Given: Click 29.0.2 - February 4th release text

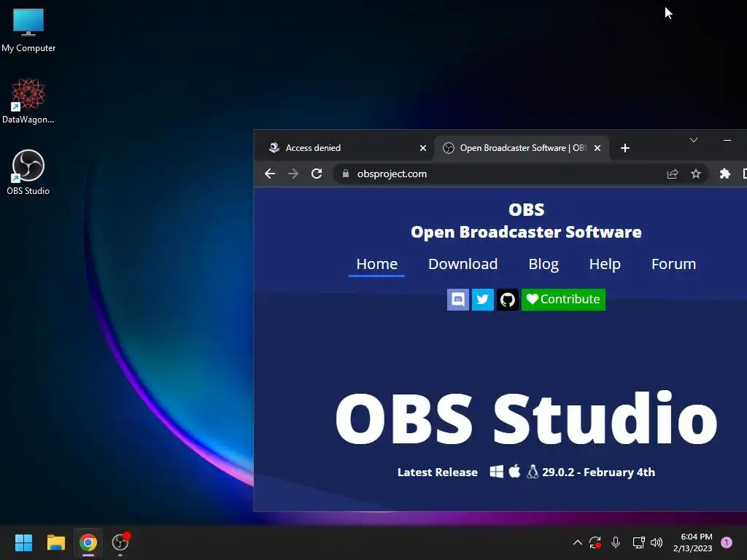Looking at the screenshot, I should [598, 472].
